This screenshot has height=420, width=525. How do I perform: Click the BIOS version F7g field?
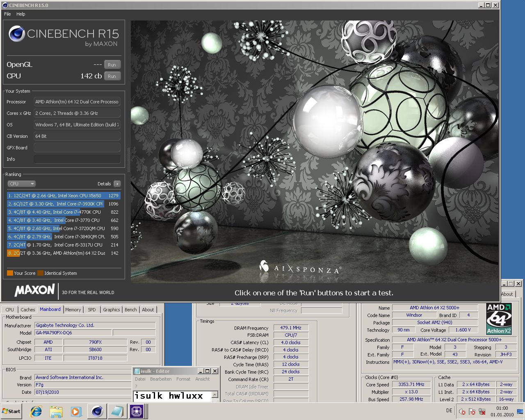(82, 385)
